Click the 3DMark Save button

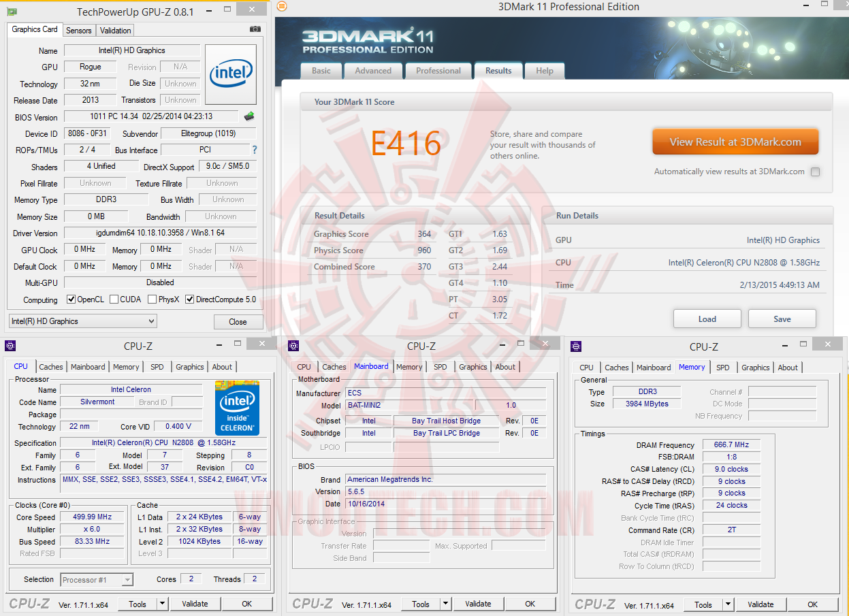pos(782,319)
